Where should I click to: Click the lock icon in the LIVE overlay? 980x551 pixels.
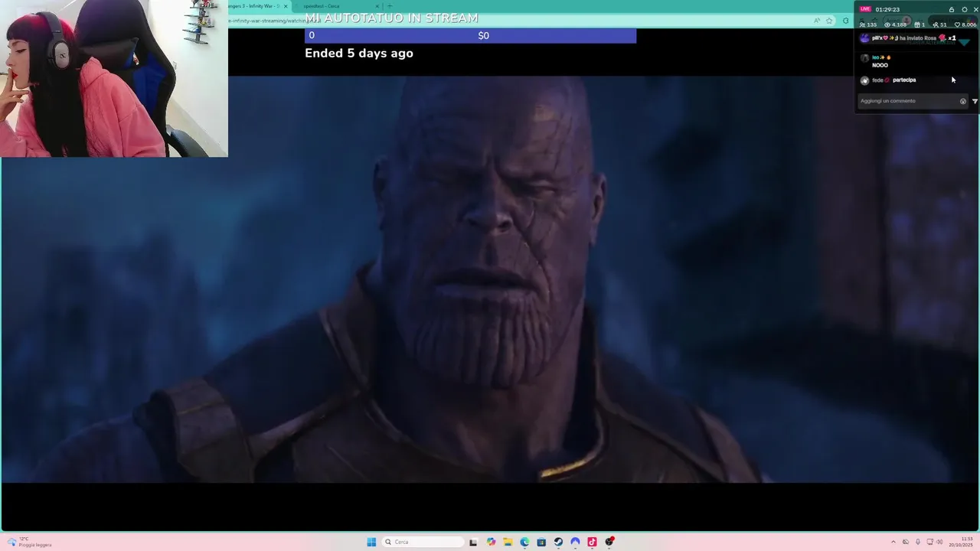(952, 9)
